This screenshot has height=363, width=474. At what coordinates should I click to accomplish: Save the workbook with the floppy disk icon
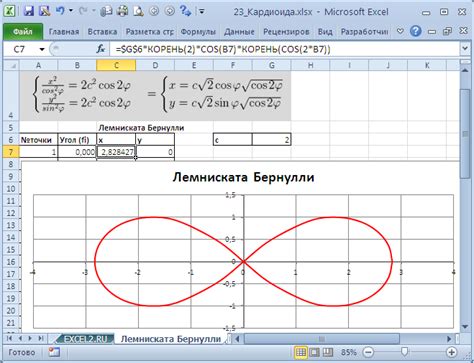coord(29,11)
